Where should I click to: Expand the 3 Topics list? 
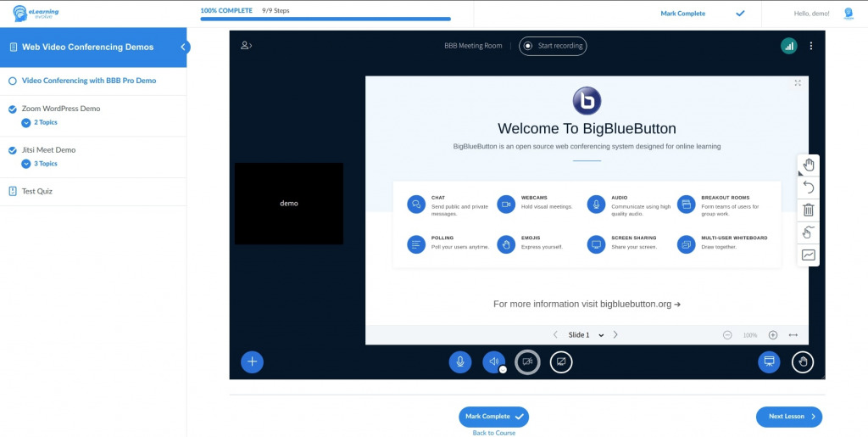[x=39, y=164]
